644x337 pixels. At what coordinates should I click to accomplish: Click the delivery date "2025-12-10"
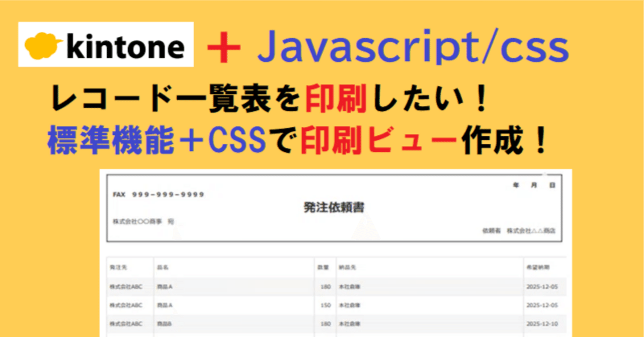tap(542, 323)
